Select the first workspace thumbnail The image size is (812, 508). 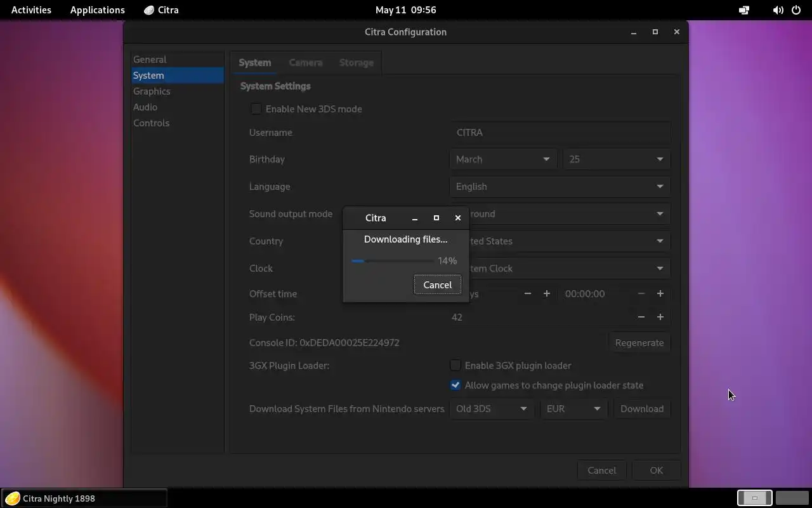click(x=755, y=498)
